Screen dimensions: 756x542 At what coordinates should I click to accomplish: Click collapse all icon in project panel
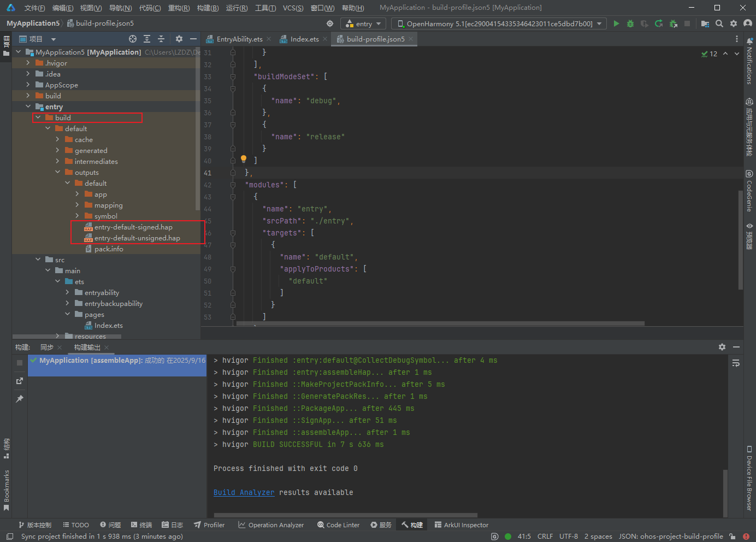161,39
